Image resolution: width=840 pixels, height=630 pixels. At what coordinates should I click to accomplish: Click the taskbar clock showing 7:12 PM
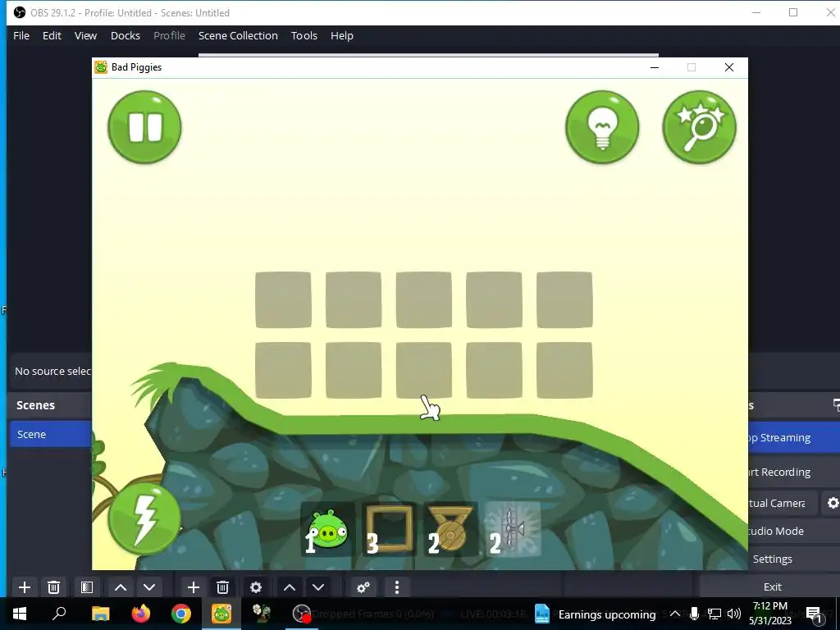pyautogui.click(x=769, y=614)
